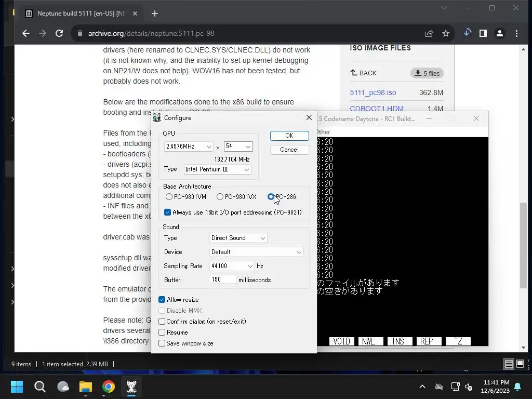Screen dimensions: 532x399
Task: Go forward in Chrome browser
Action: [x=43, y=33]
